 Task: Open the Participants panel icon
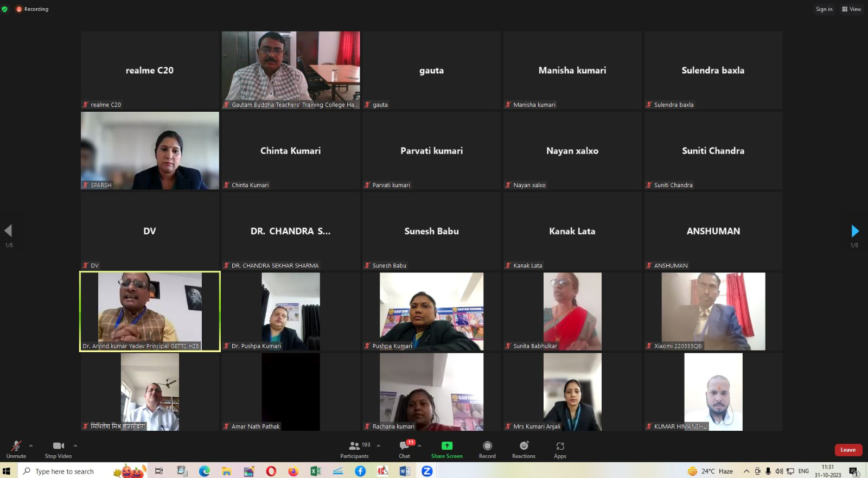tap(354, 446)
